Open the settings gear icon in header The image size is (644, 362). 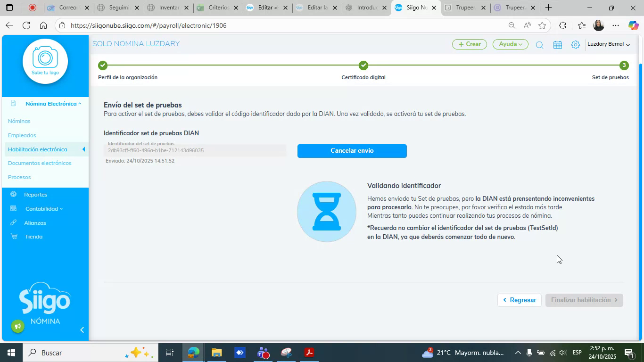575,45
